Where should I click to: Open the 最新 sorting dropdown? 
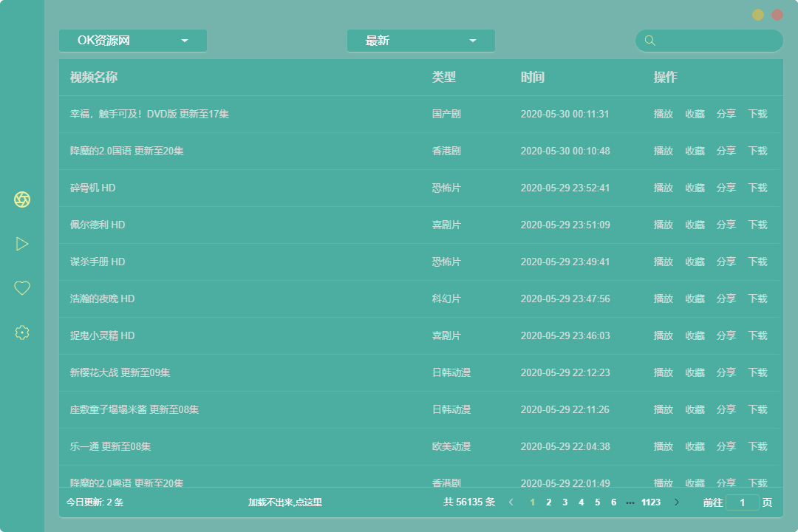[x=420, y=41]
